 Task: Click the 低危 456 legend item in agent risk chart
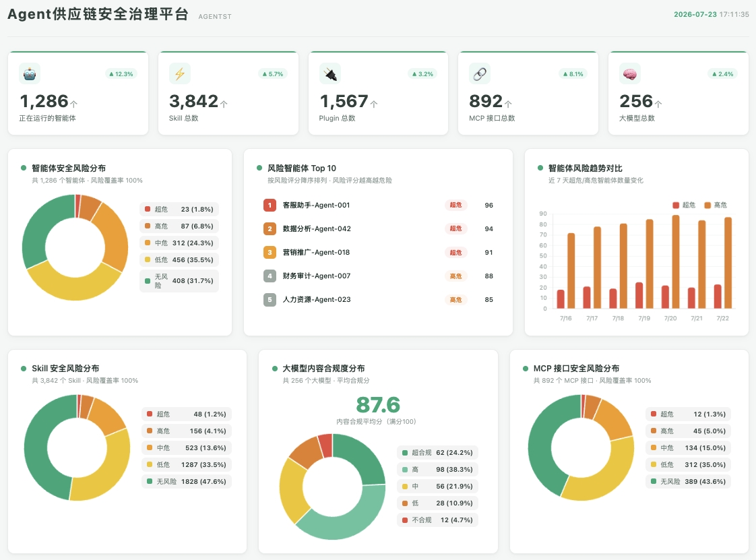[x=179, y=259]
